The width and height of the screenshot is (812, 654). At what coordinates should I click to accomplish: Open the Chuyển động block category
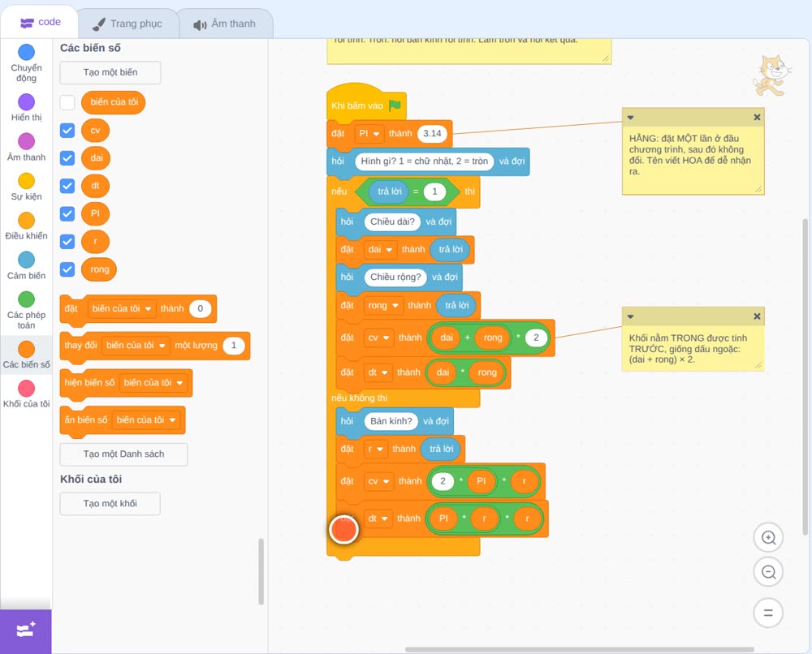tap(26, 63)
